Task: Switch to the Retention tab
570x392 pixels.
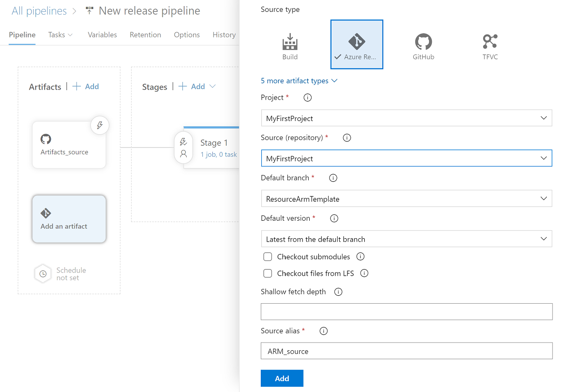Action: (145, 35)
